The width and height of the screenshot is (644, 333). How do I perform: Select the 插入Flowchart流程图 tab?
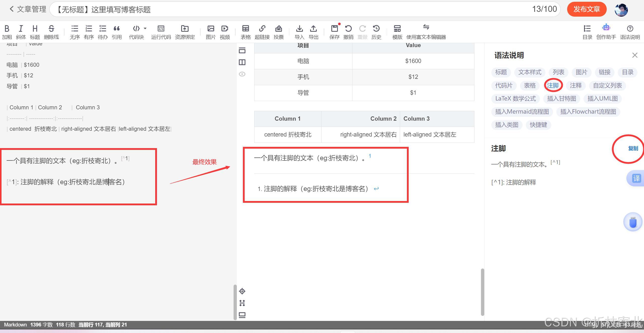tap(588, 112)
